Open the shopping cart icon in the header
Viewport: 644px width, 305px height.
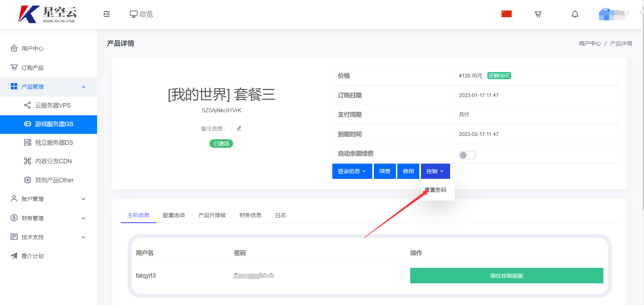538,14
